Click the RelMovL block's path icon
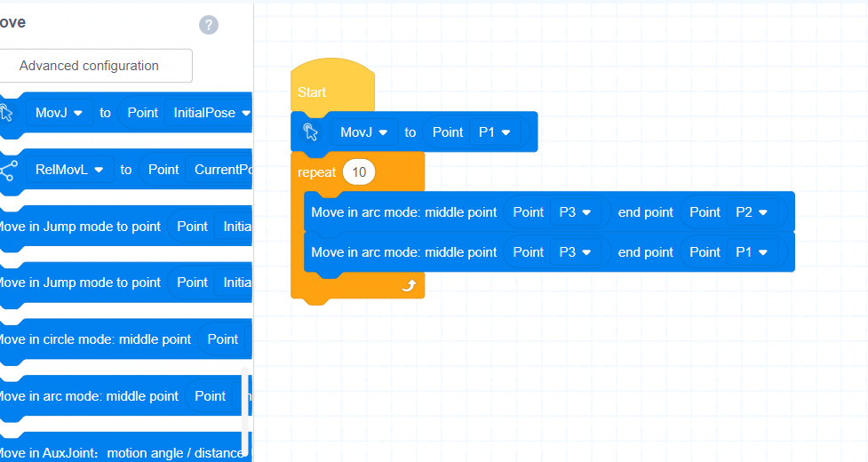Image resolution: width=868 pixels, height=462 pixels. click(x=8, y=170)
